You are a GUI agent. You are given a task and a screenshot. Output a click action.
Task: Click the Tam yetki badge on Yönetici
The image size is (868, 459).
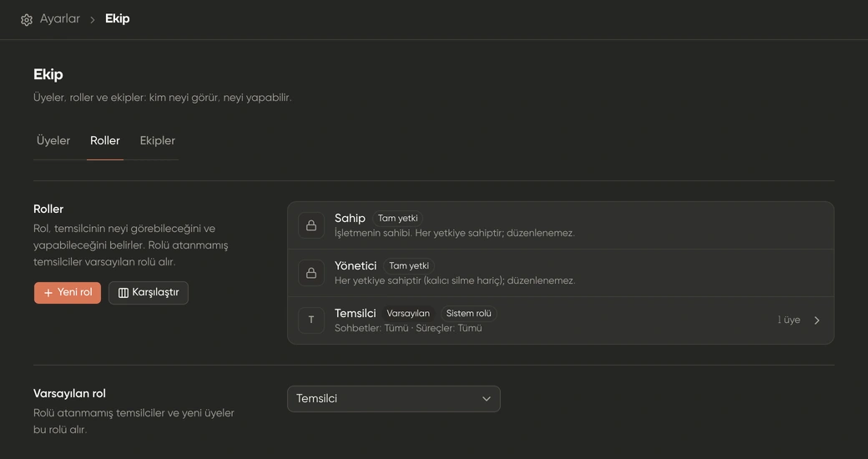coord(409,265)
